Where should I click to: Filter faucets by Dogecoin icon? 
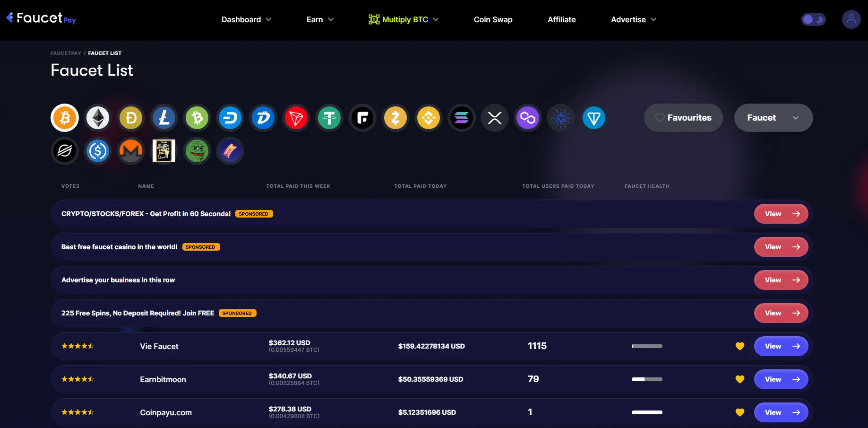pyautogui.click(x=131, y=118)
